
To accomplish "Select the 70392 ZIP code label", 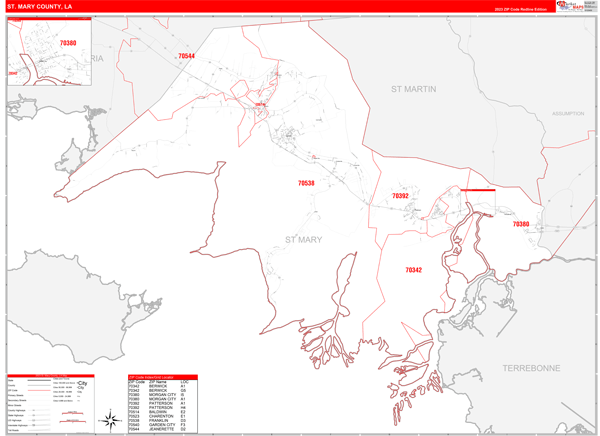I will coord(400,196).
